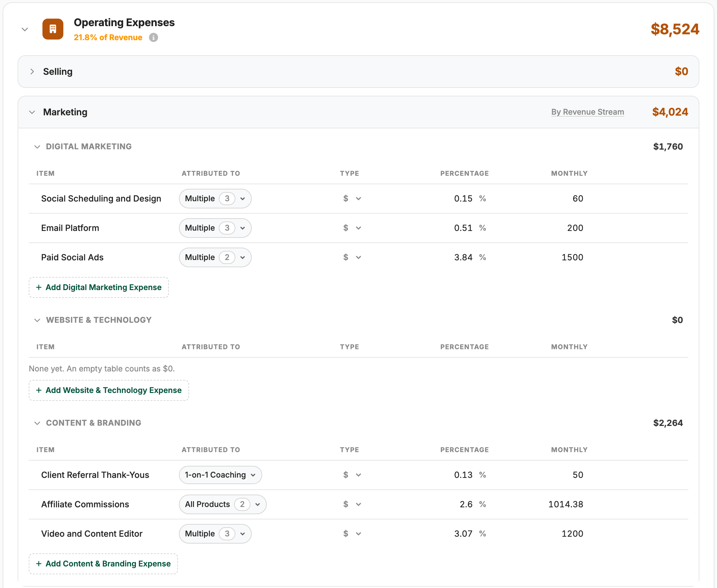Edit the 0.51 percentage field
Screen dimensions: 717x588
pos(463,228)
